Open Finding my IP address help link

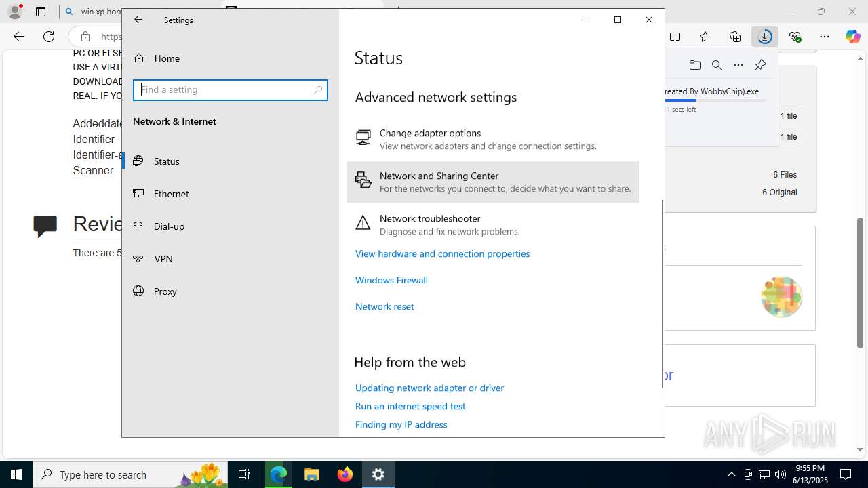coord(401,424)
